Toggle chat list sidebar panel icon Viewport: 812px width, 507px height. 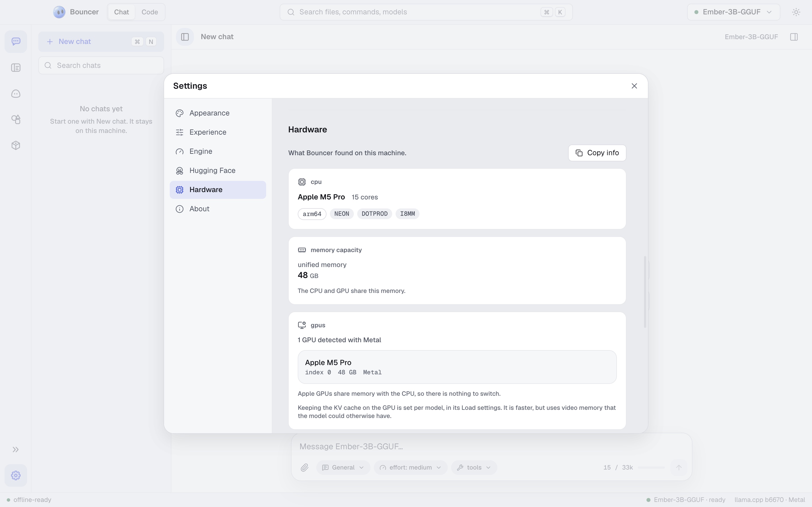pyautogui.click(x=185, y=37)
